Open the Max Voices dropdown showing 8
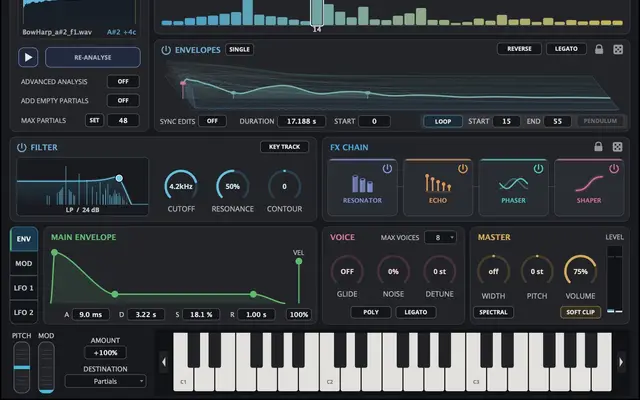The width and height of the screenshot is (640, 400). [x=440, y=238]
